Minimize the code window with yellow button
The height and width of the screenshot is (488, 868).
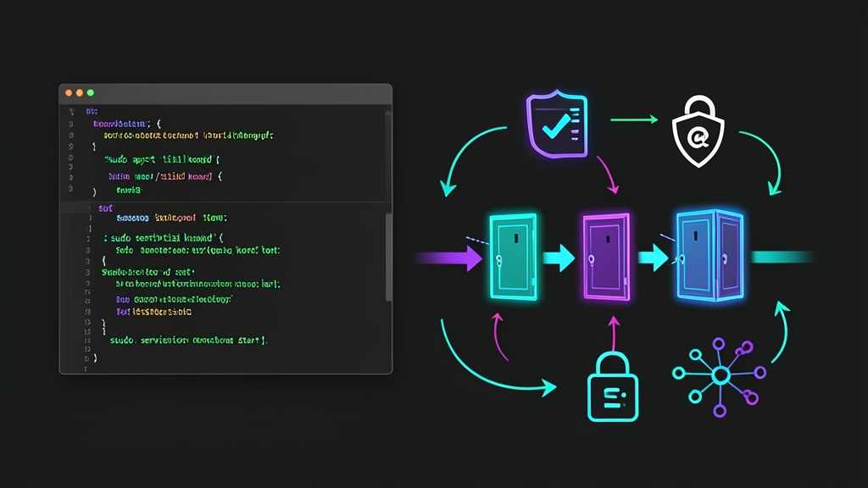(80, 93)
